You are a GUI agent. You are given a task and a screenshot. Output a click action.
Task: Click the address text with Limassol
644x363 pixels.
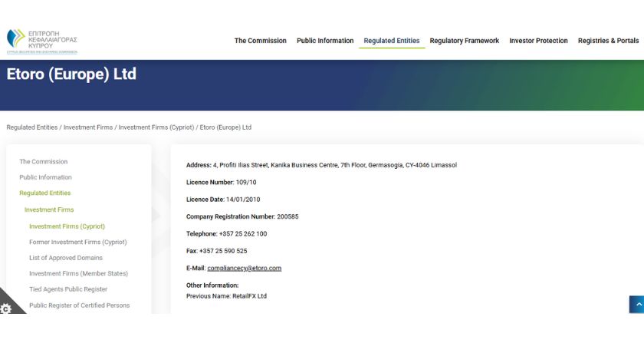click(335, 165)
